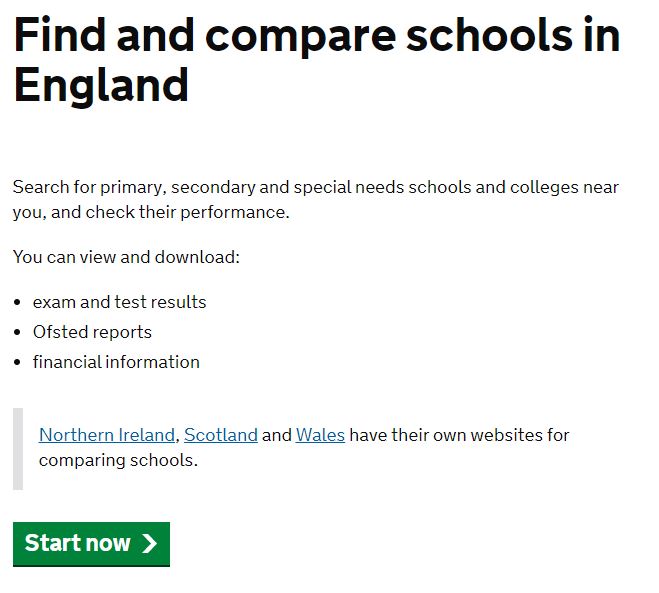The width and height of the screenshot is (659, 593).
Task: Click the chevron arrow on Start now
Action: click(x=149, y=543)
